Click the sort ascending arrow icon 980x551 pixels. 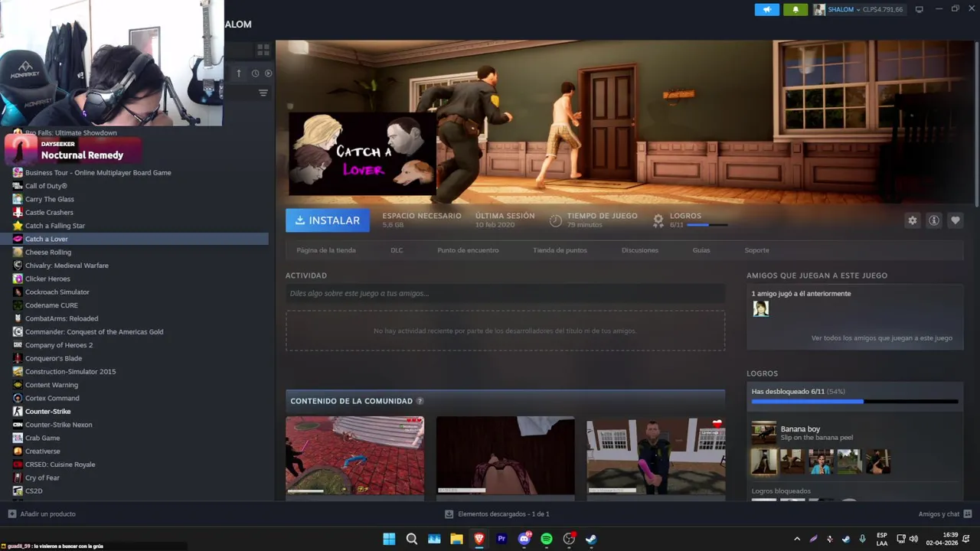click(x=238, y=73)
